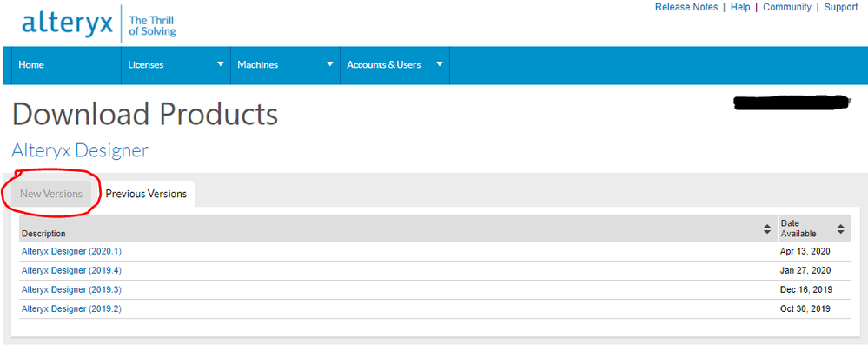Open the Help link
This screenshot has height=351, width=868.
click(740, 7)
